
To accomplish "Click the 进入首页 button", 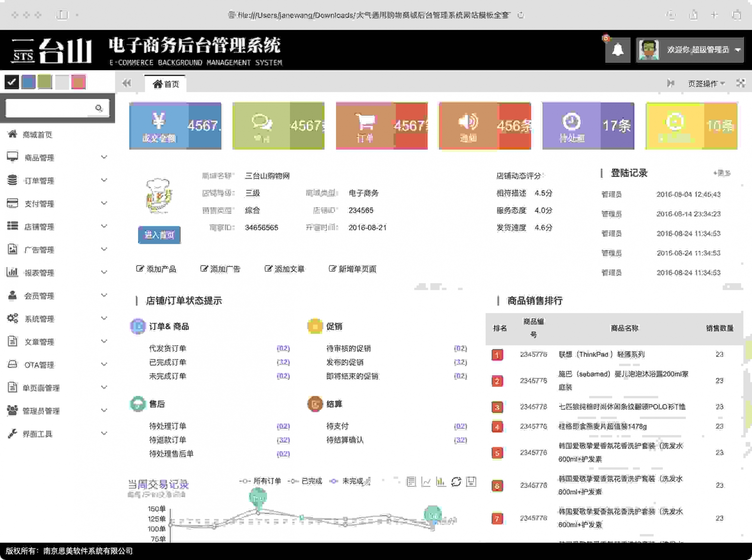I will click(x=159, y=235).
